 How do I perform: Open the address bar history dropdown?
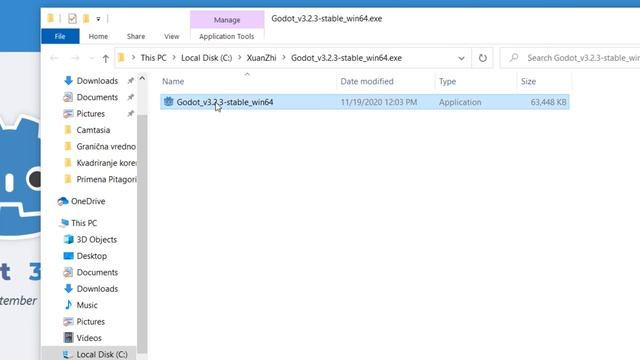tap(461, 58)
